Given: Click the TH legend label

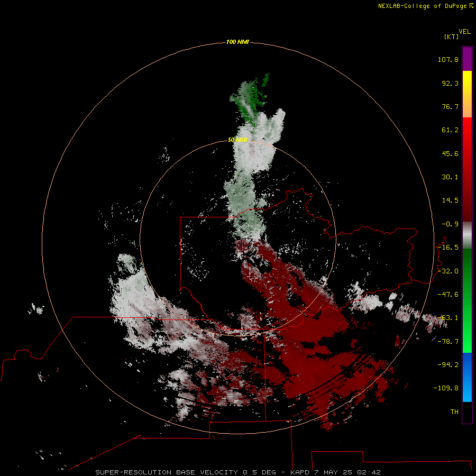Looking at the screenshot, I should (454, 411).
